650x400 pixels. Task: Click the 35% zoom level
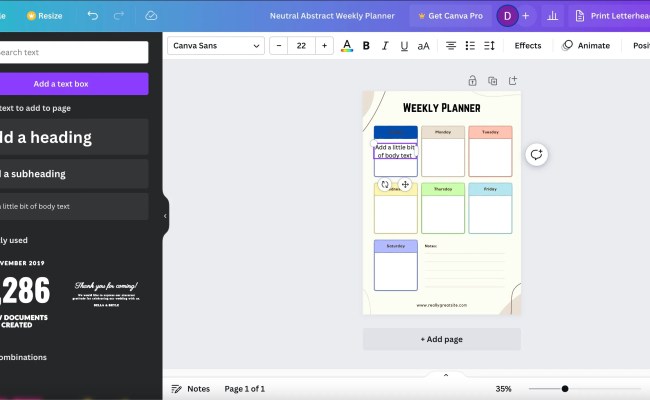[x=503, y=389]
